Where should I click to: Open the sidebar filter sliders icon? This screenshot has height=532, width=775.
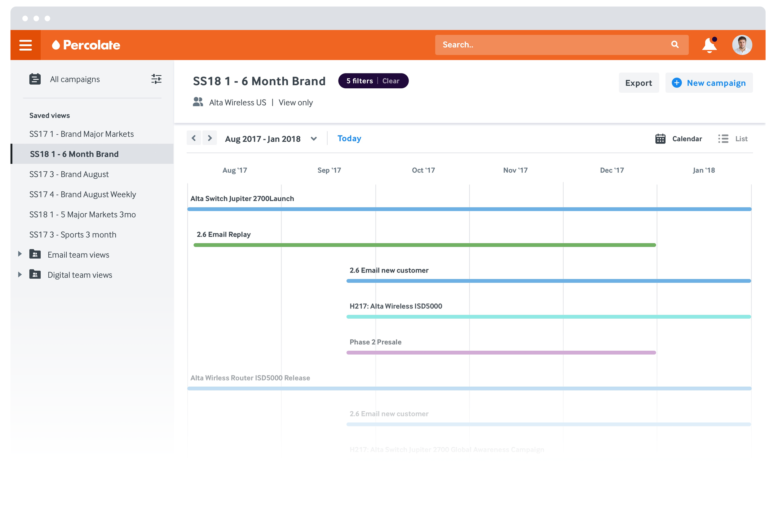157,79
